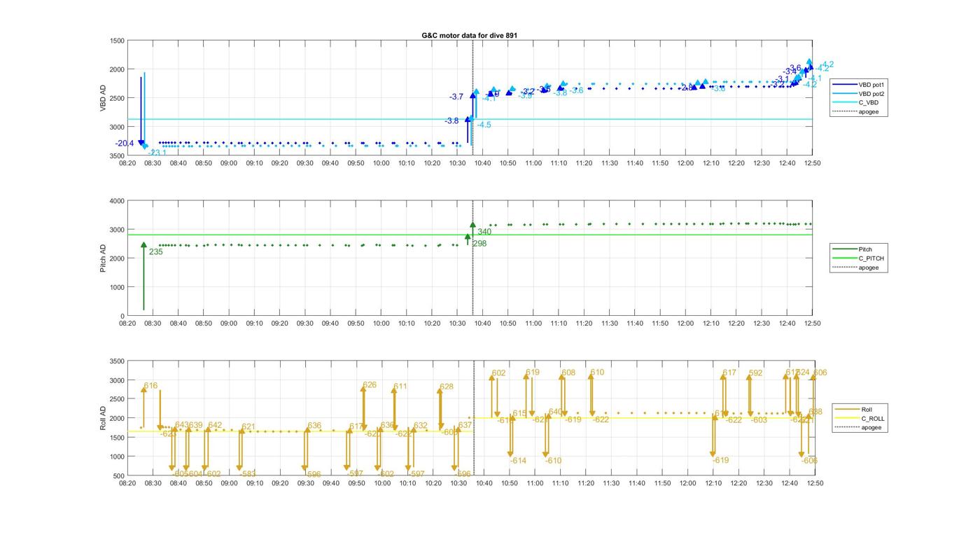Click the '-614' roll data label
The image size is (980, 535).
pos(517,461)
